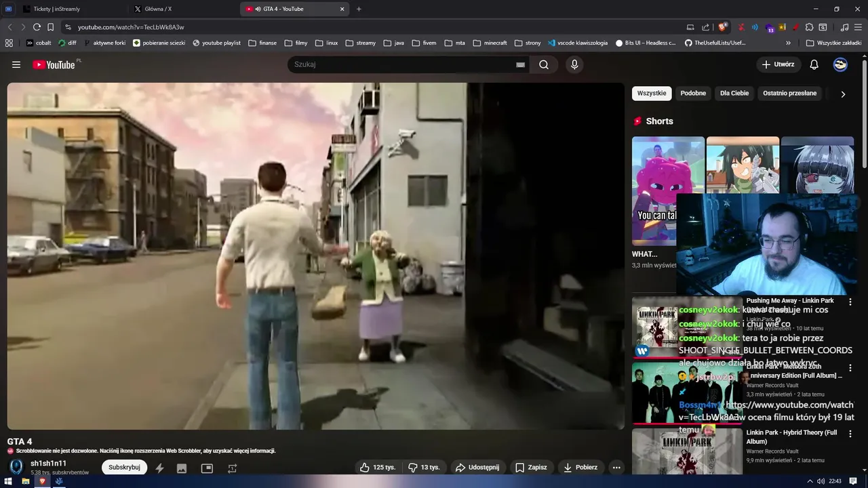Open the green-haired anime Short thumbnail
868x488 pixels.
(743, 165)
